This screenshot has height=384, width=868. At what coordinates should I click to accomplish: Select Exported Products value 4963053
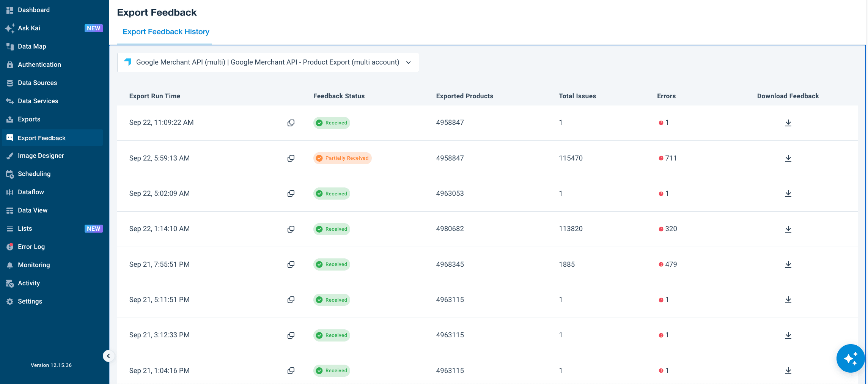tap(450, 194)
